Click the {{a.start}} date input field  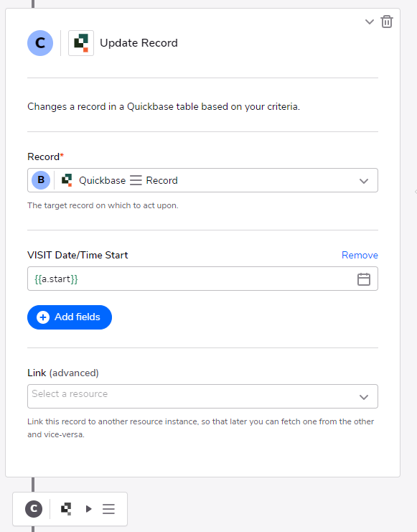202,279
